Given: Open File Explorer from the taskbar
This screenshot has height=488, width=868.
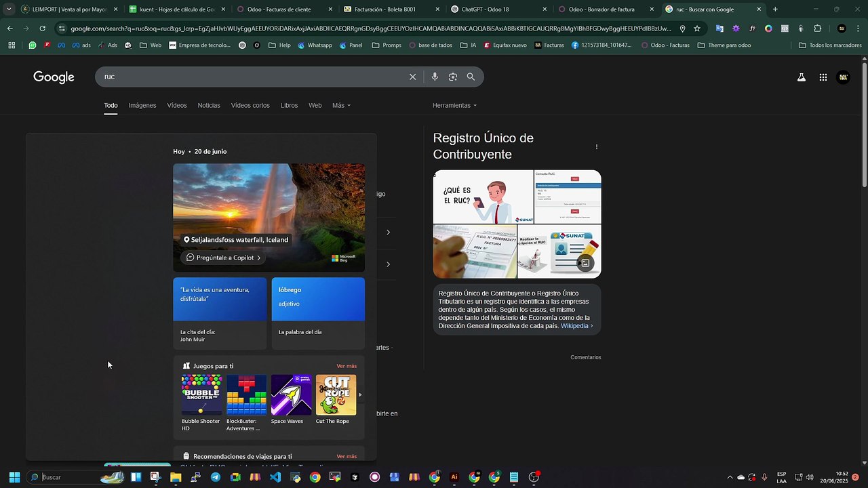Looking at the screenshot, I should [176, 477].
